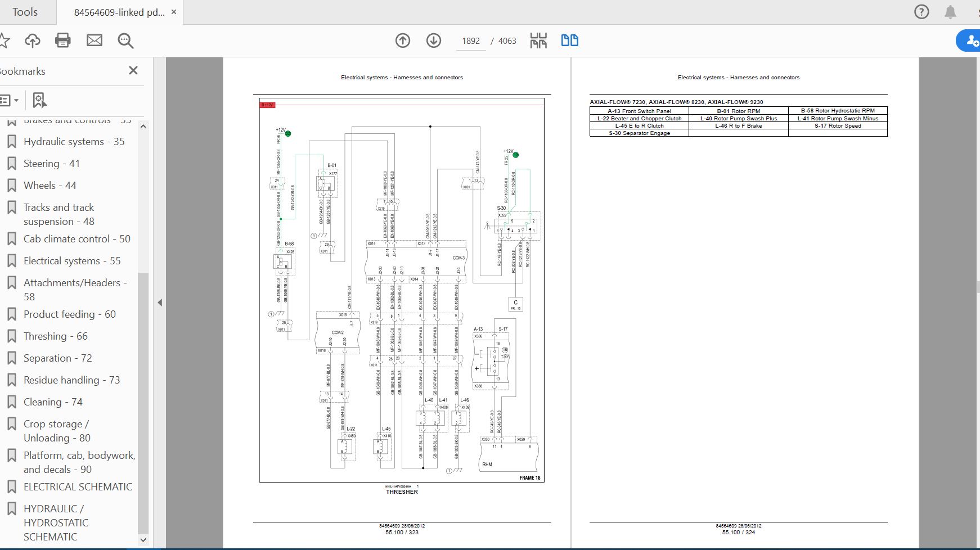Viewport: 980px width, 550px height.
Task: Open Separation - 72 bookmark
Action: tap(57, 358)
